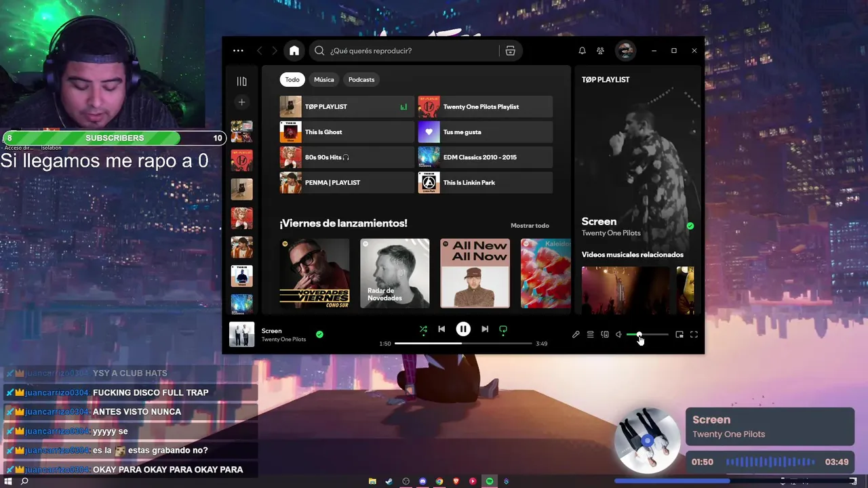868x488 pixels.
Task: Open the Spotify three-dots menu
Action: 238,51
